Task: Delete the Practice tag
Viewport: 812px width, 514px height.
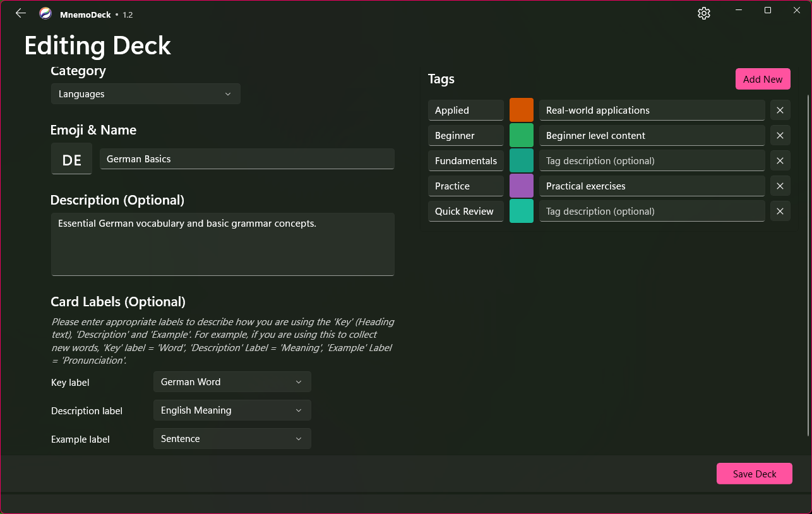Action: pyautogui.click(x=780, y=186)
